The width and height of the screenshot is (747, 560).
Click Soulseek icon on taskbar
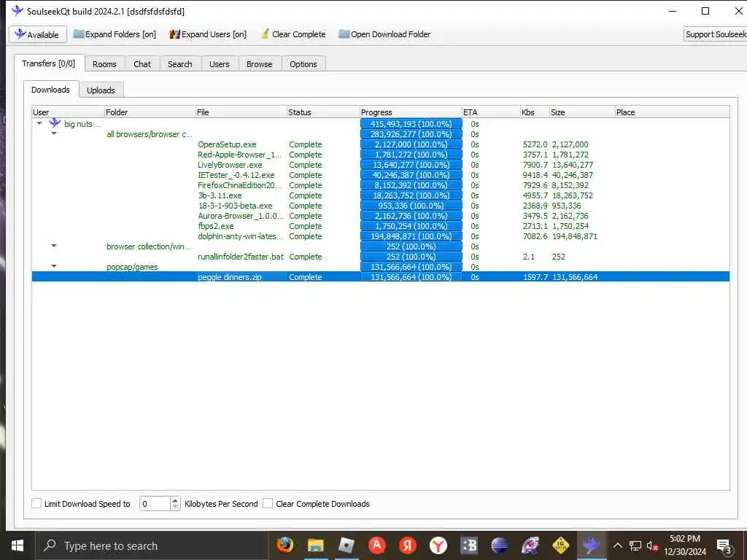tap(591, 545)
